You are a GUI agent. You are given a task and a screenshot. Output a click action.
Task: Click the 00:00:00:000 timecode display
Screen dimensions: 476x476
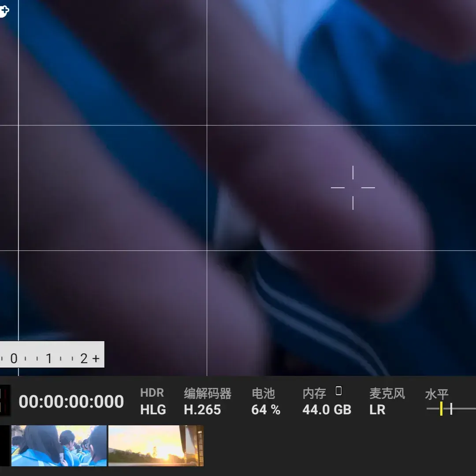coord(71,402)
